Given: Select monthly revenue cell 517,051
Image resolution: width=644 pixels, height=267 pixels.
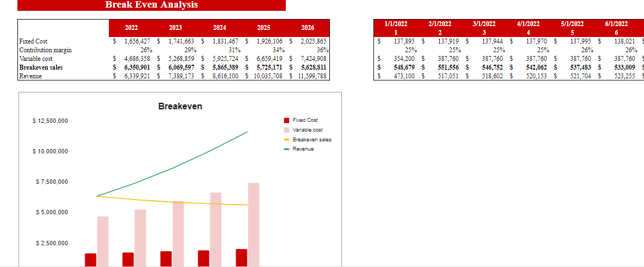Looking at the screenshot, I should pyautogui.click(x=440, y=76).
